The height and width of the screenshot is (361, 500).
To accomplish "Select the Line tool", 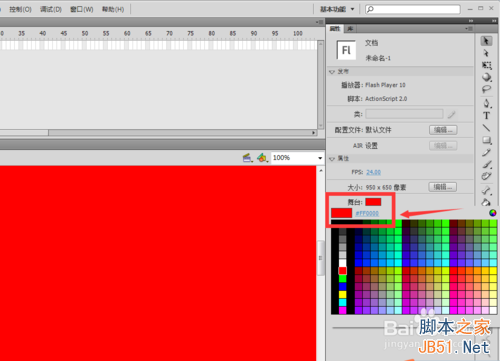I will tap(487, 128).
